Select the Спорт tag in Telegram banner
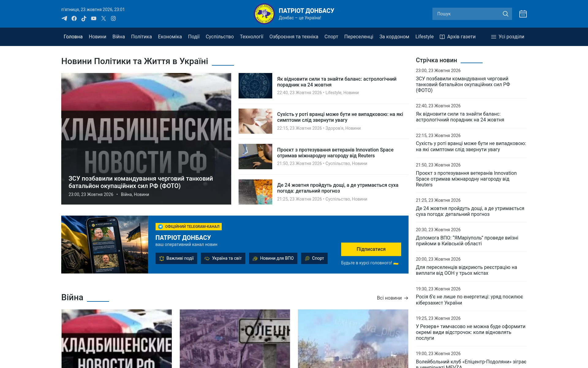Image resolution: width=588 pixels, height=368 pixels. pyautogui.click(x=314, y=258)
